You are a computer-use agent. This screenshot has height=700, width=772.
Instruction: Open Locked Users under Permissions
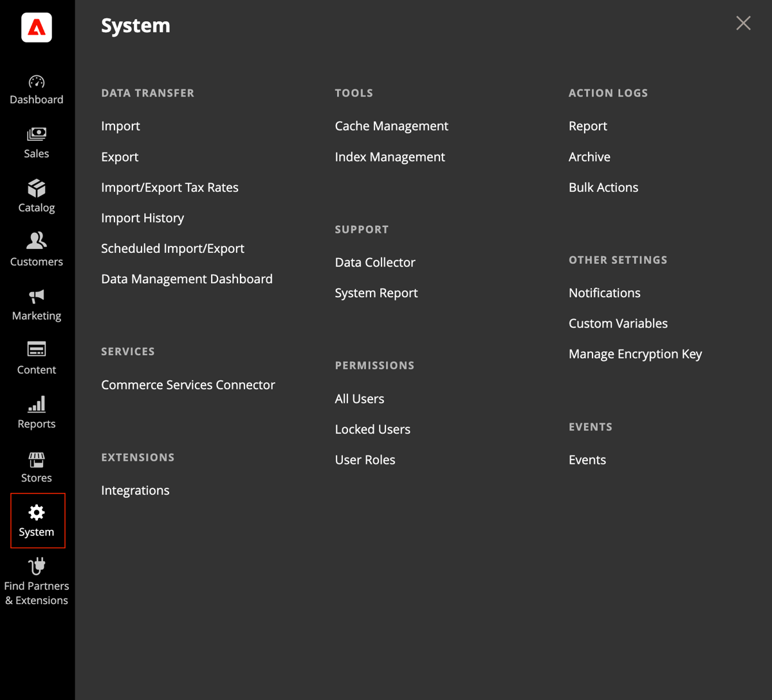click(x=372, y=429)
